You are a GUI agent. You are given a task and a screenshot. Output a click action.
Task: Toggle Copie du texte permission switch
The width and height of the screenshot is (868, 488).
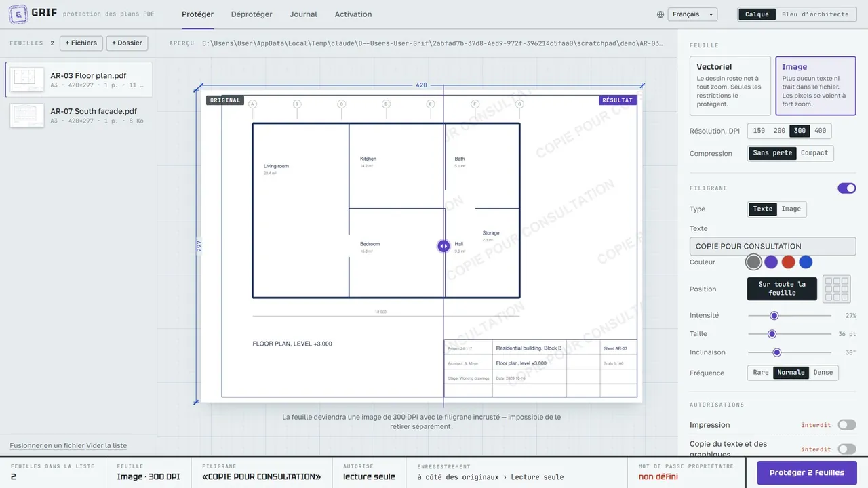pyautogui.click(x=847, y=449)
